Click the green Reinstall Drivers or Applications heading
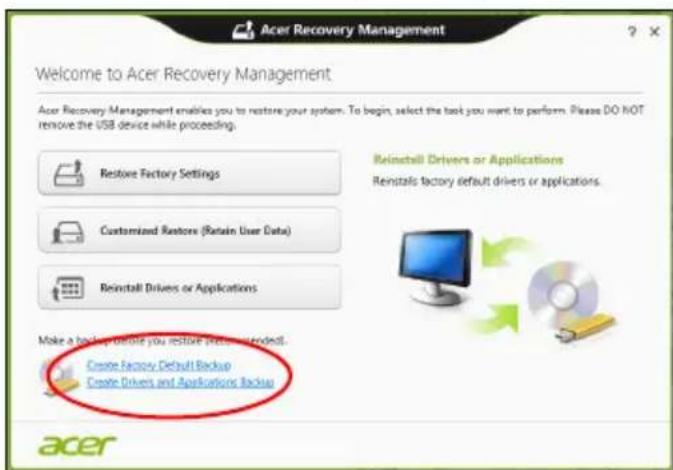Screen dimensions: 673x470 tap(468, 160)
